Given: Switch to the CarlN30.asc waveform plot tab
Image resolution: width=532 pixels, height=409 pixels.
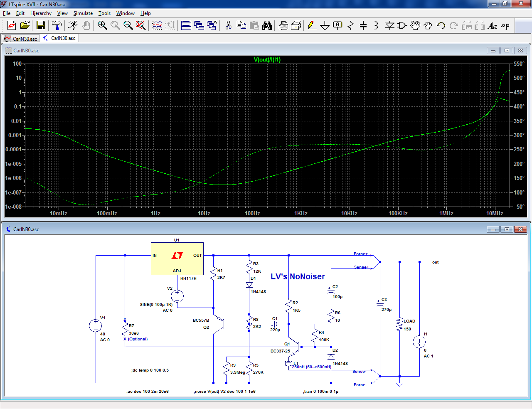Looking at the screenshot, I should click(x=21, y=39).
